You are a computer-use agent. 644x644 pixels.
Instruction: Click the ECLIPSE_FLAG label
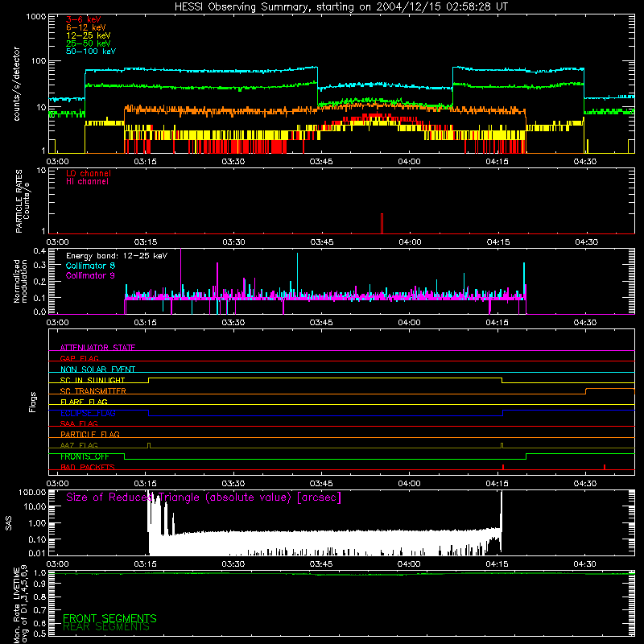[88, 413]
